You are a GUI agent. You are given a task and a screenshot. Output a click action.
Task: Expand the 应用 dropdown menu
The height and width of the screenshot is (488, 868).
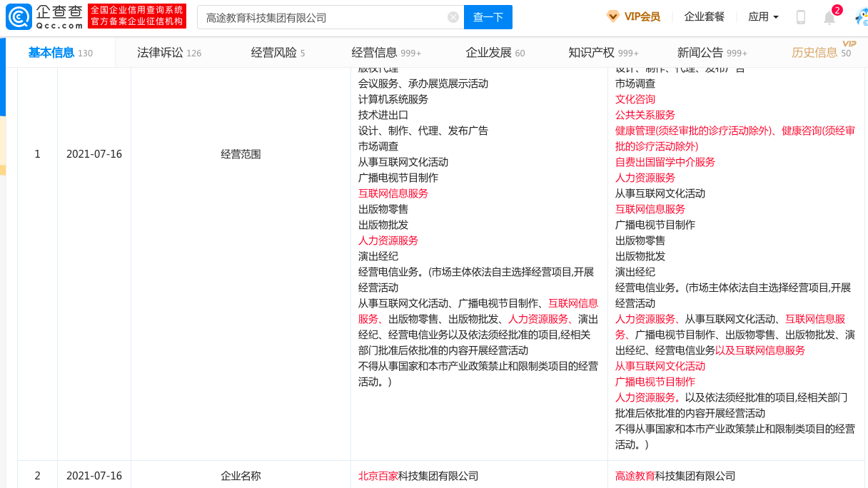point(762,15)
